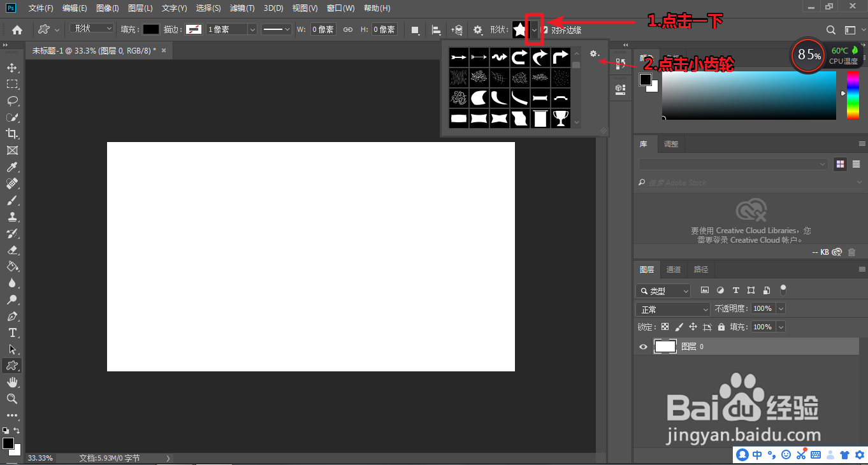
Task: Select the Paint Bucket tool
Action: coord(11,266)
